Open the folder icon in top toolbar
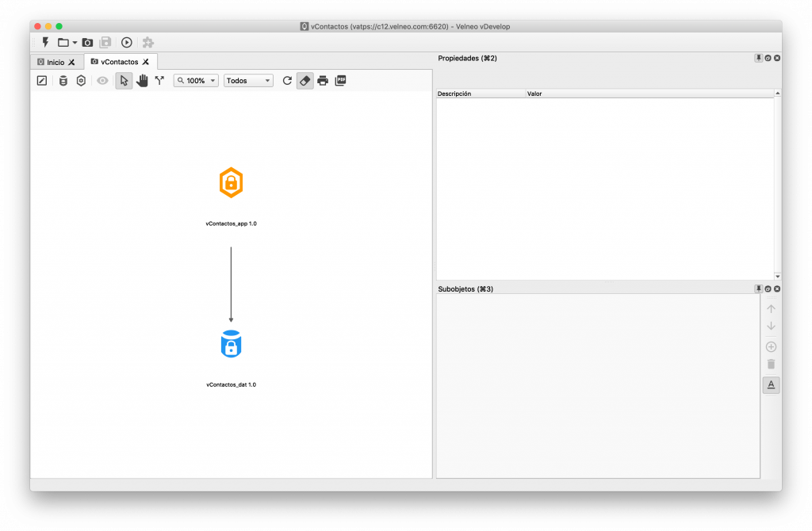 (63, 43)
